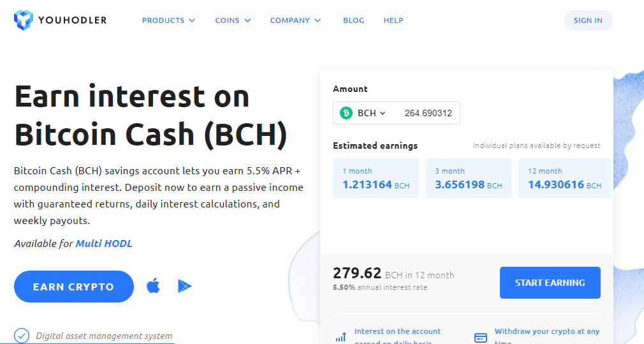Open the Blog page
This screenshot has width=644, height=344.
coord(354,20)
